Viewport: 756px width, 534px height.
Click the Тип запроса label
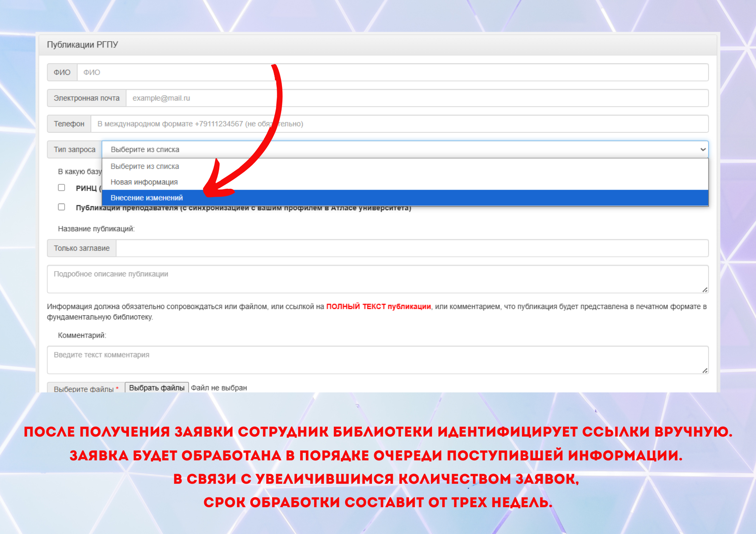pos(74,150)
